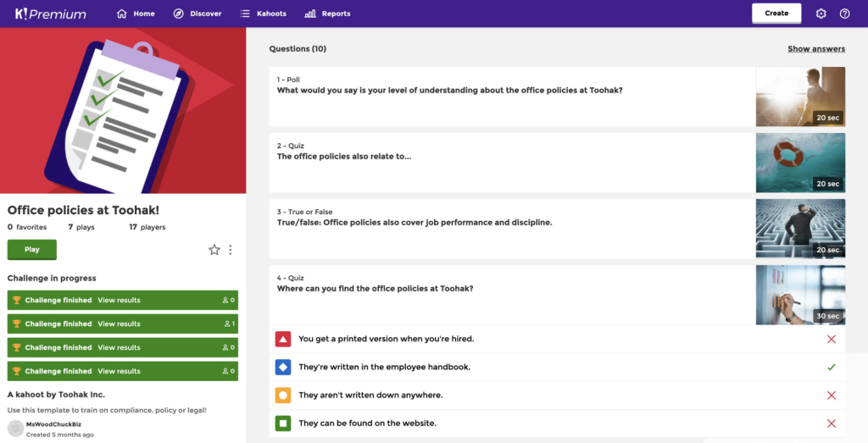Open the settings gear icon
This screenshot has width=868, height=443.
(821, 14)
